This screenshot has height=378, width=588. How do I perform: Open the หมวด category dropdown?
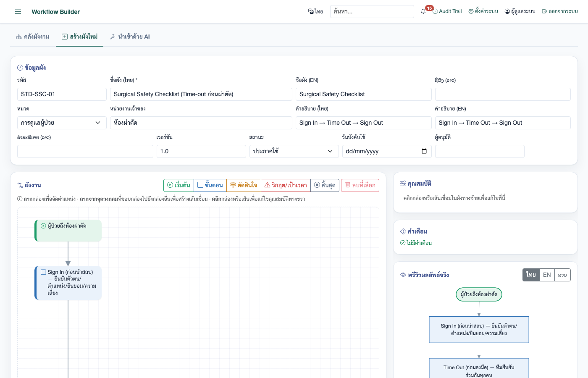pyautogui.click(x=62, y=123)
